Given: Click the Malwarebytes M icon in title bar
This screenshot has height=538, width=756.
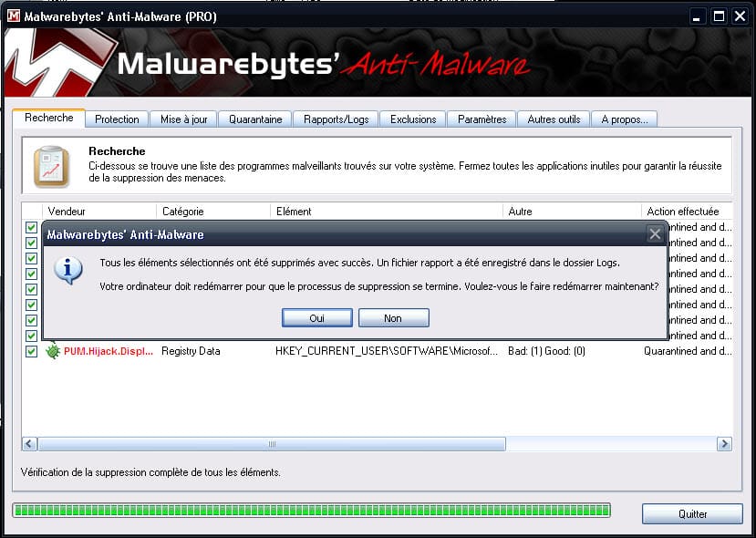Looking at the screenshot, I should 13,16.
